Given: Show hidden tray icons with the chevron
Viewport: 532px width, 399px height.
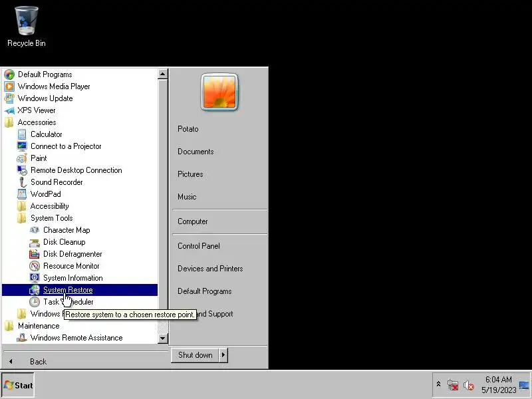Looking at the screenshot, I should pos(438,384).
